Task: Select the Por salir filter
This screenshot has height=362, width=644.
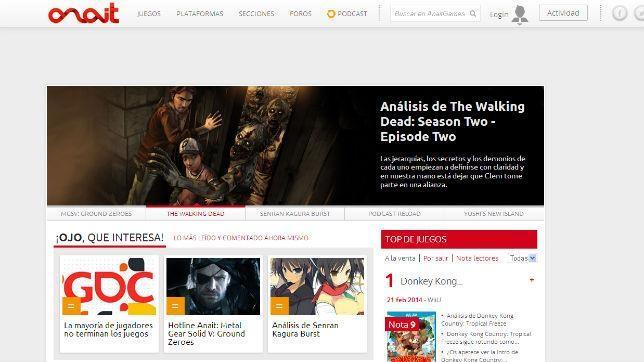Action: pyautogui.click(x=435, y=258)
